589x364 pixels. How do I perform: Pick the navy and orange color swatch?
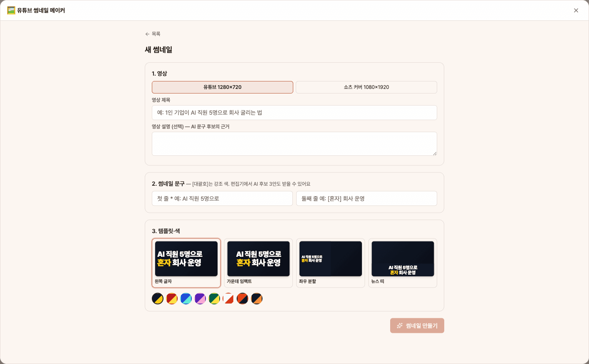click(257, 299)
